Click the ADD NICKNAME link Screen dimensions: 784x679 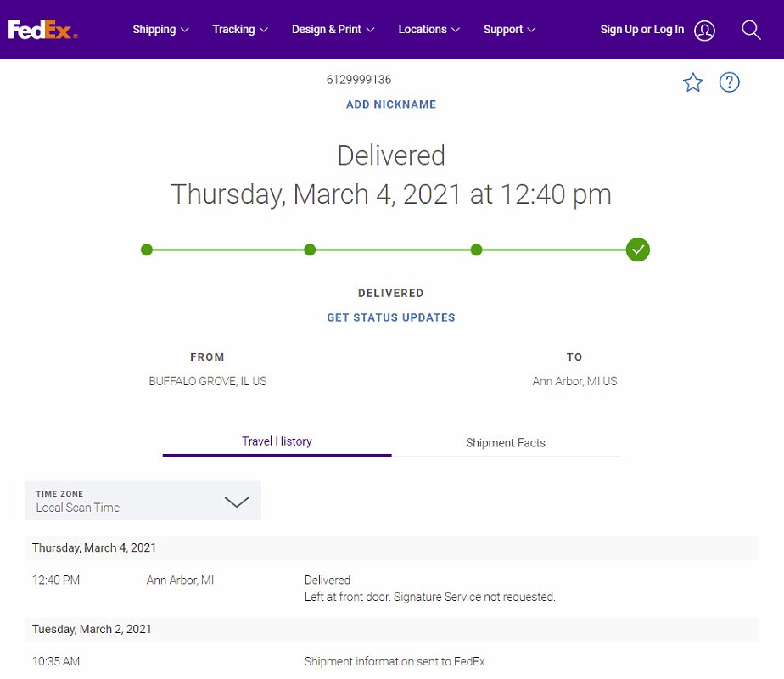(x=391, y=104)
